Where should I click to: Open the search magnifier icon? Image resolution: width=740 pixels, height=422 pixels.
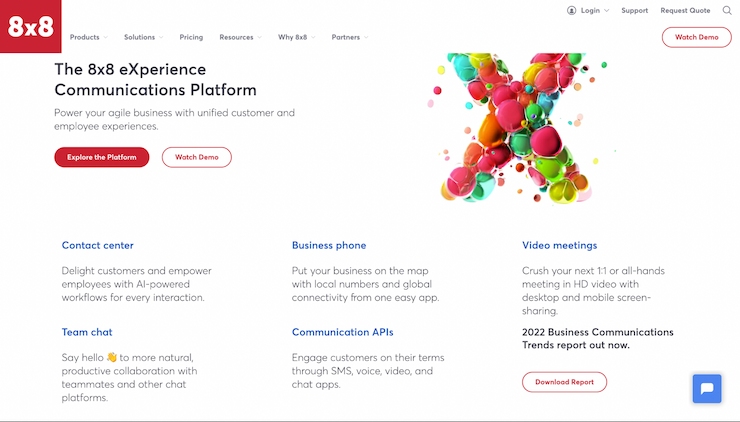(x=727, y=10)
